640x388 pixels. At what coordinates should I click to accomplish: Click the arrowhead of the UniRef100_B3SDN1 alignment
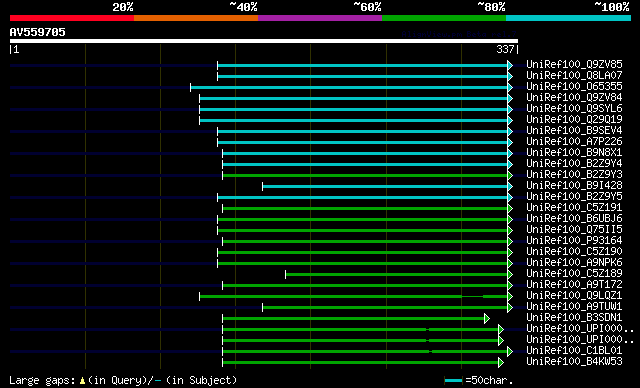487,319
